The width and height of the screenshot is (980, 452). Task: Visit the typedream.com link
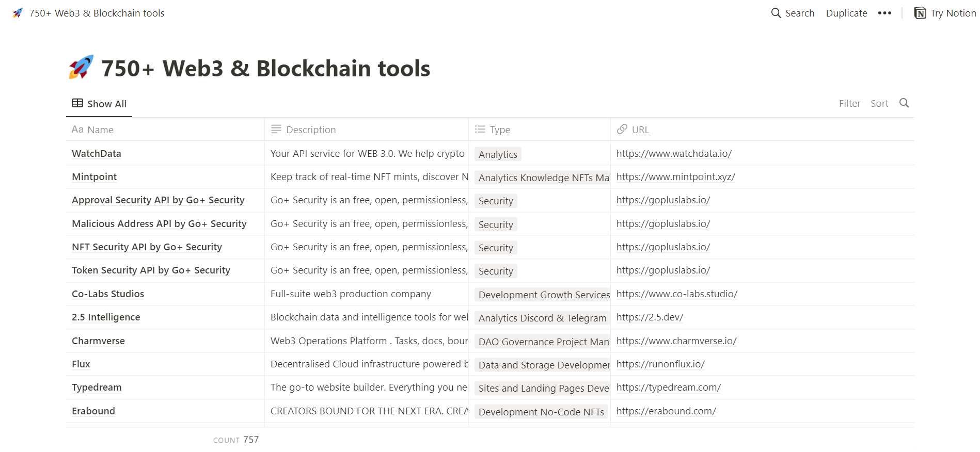click(x=669, y=388)
